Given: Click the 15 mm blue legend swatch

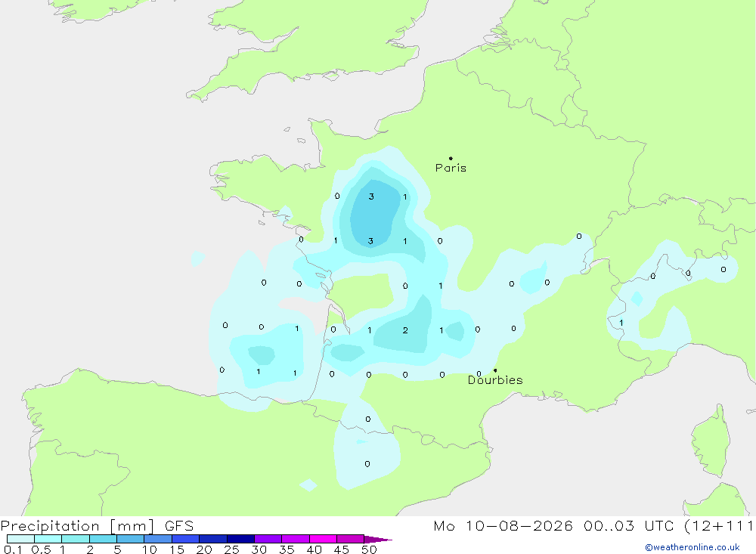Looking at the screenshot, I should click(x=185, y=539).
